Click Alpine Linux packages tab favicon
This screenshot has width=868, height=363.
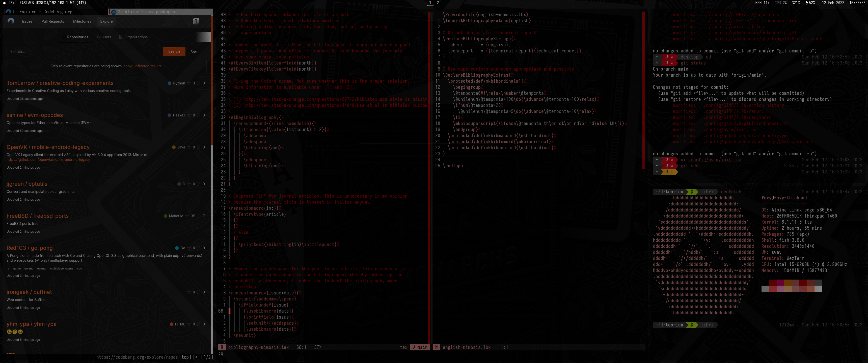[114, 12]
